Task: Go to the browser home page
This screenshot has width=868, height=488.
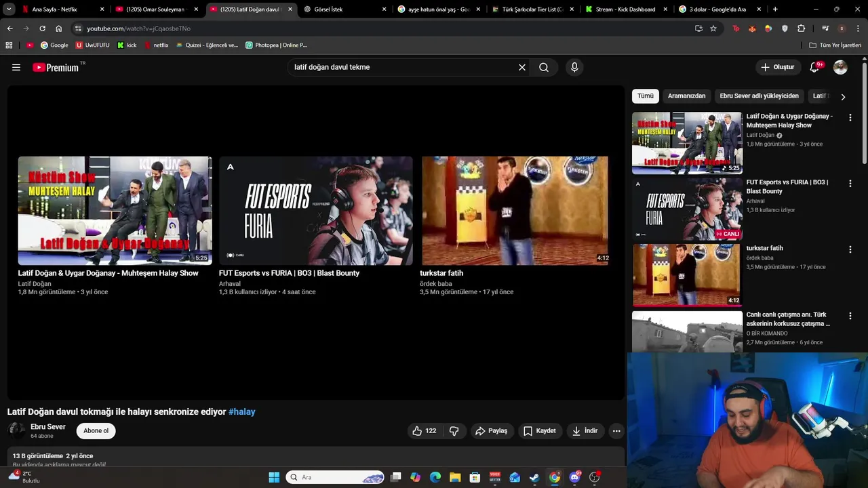Action: click(x=58, y=28)
